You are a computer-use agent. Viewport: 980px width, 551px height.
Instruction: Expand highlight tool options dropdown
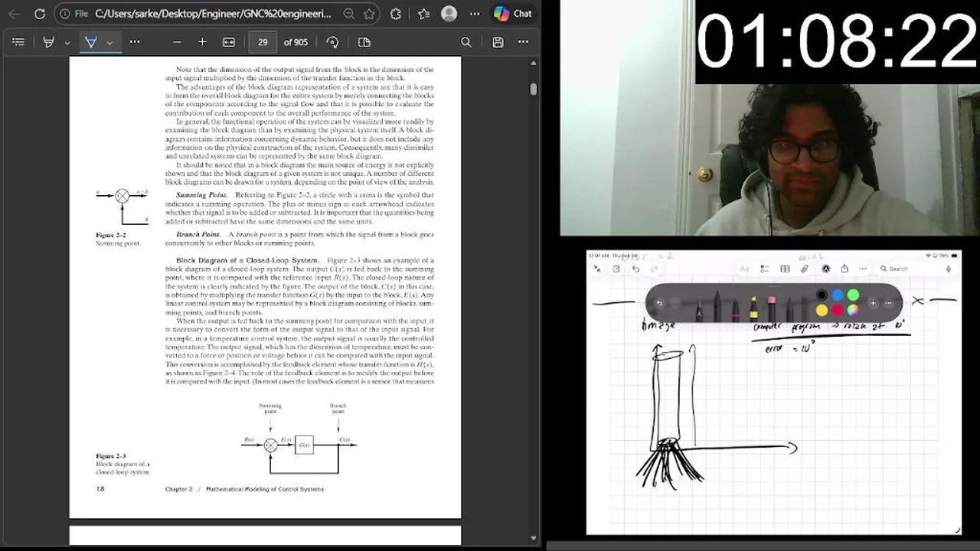tap(67, 42)
